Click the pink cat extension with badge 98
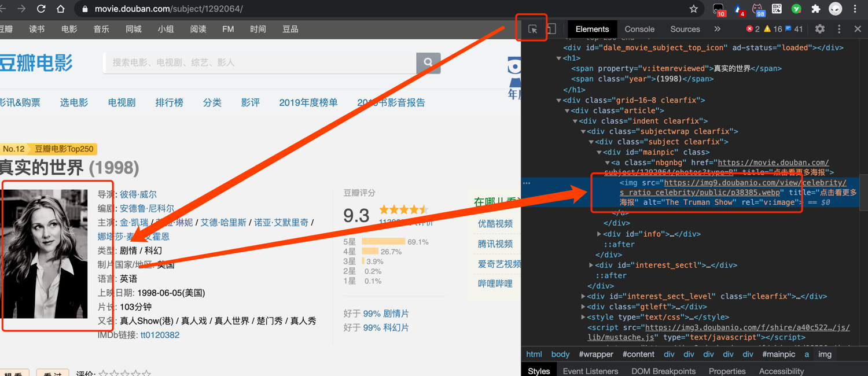 757,9
